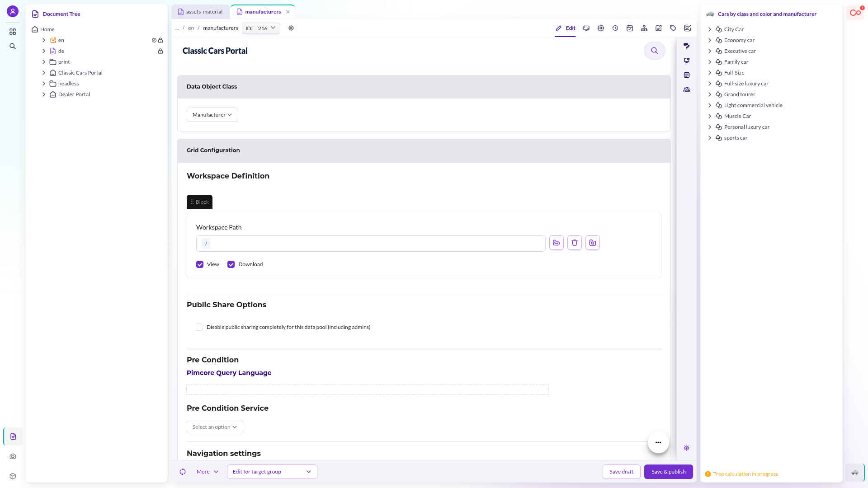This screenshot has width=868, height=488.
Task: Select Grand tourer in cars tree
Action: click(x=740, y=94)
